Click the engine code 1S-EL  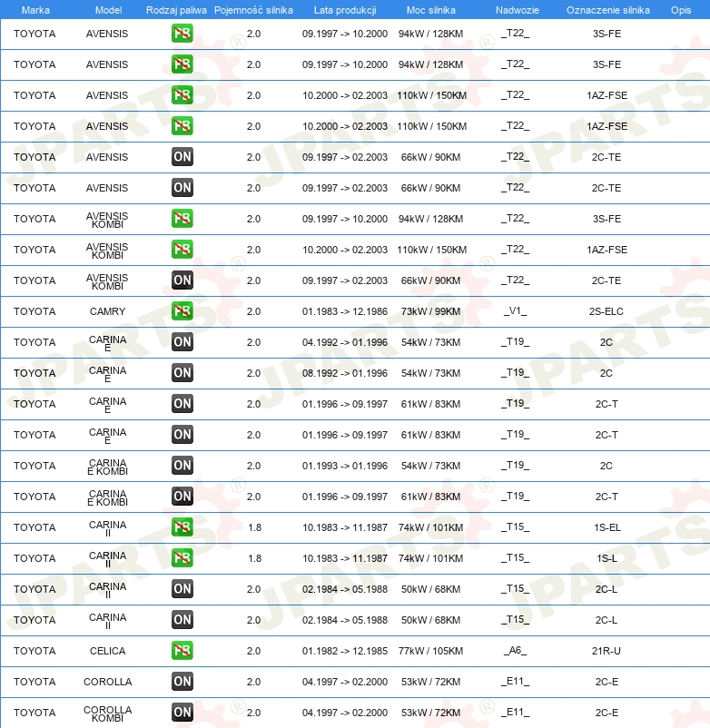[606, 527]
